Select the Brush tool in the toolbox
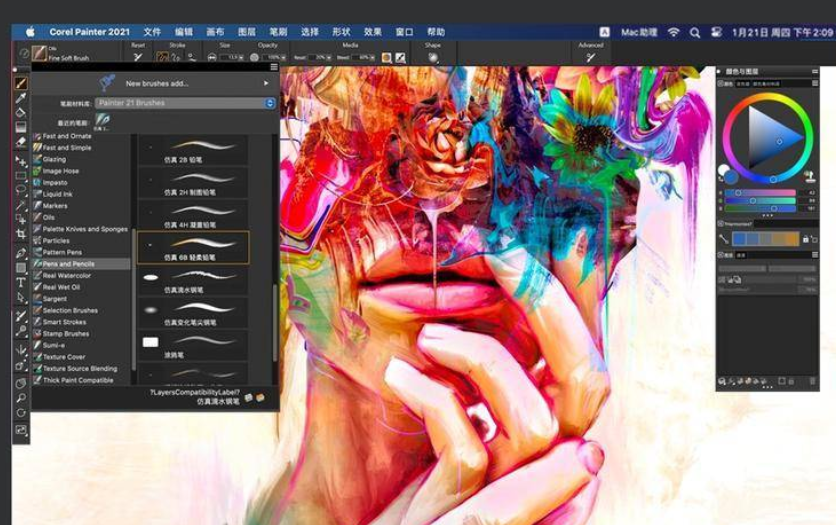836x525 pixels. [21, 84]
